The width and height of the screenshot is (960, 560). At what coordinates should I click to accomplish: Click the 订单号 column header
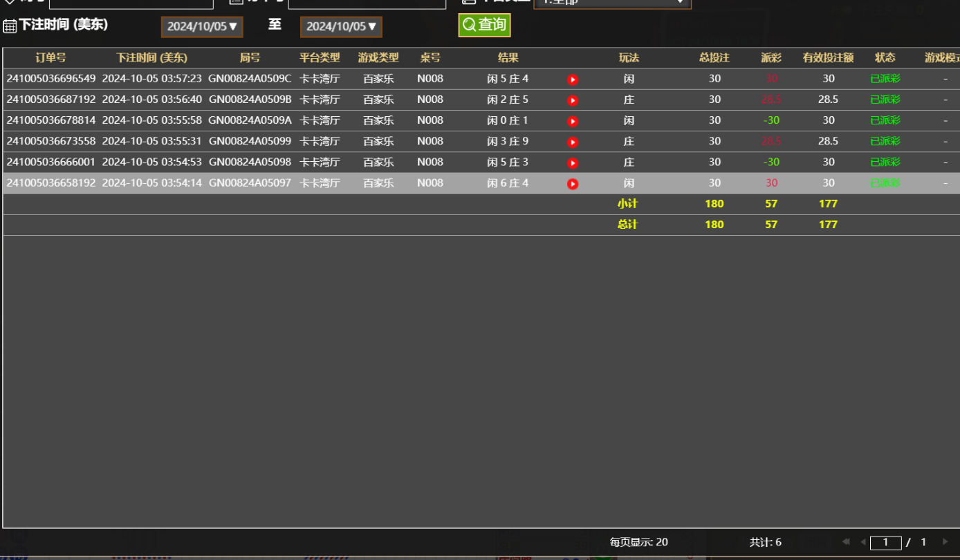50,58
